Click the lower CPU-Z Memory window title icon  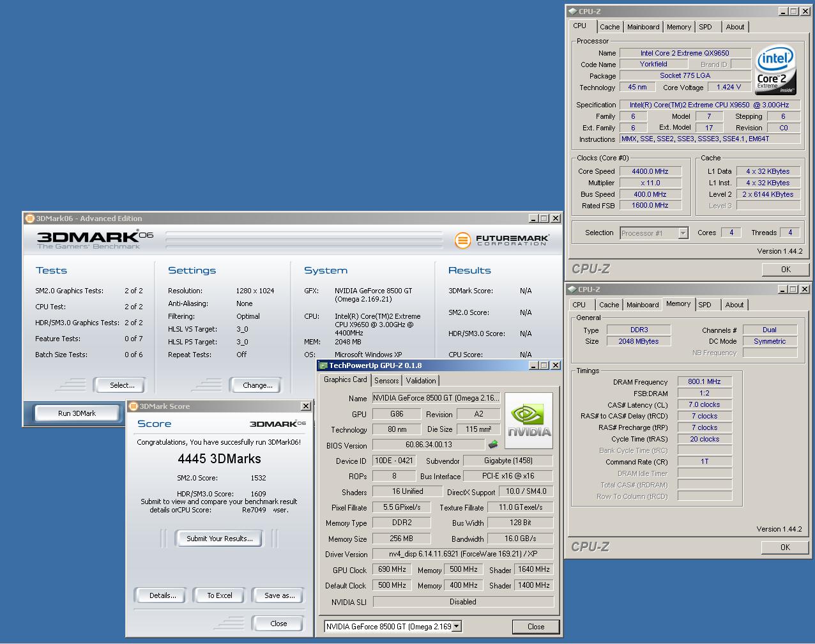[x=572, y=289]
